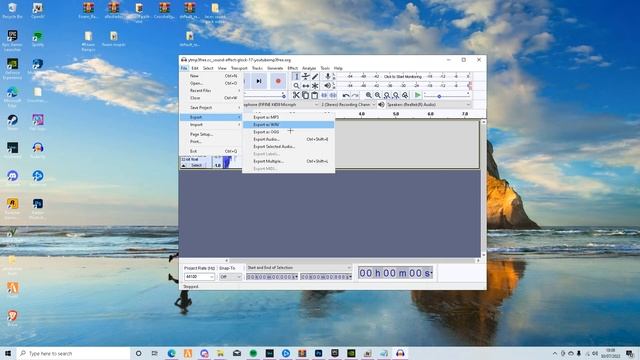Click the Skip to End transport button
This screenshot has height=360, width=640.
click(259, 81)
